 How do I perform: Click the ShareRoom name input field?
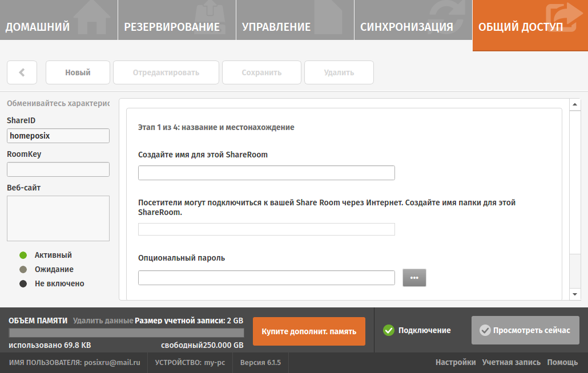266,173
